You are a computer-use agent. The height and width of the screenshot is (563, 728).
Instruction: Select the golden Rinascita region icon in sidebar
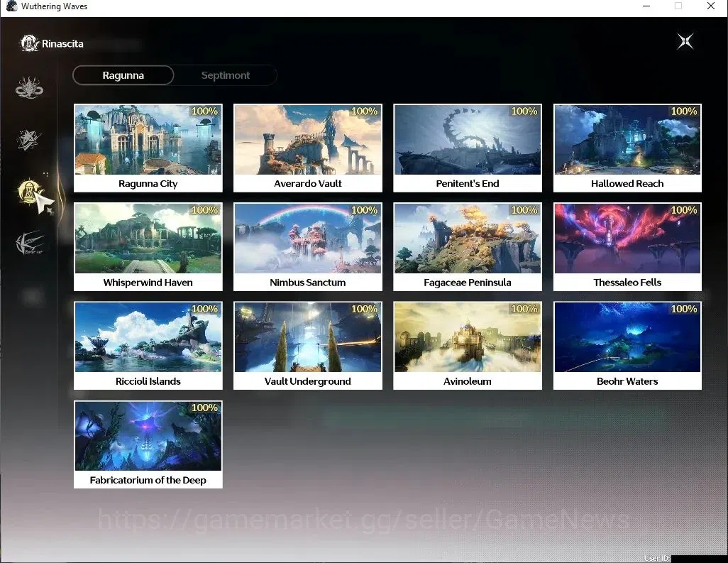30,192
